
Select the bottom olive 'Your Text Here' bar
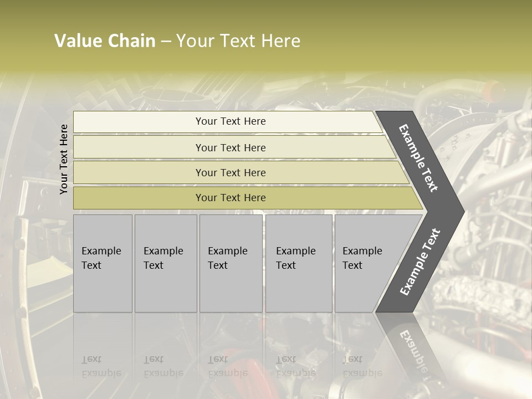coord(231,198)
